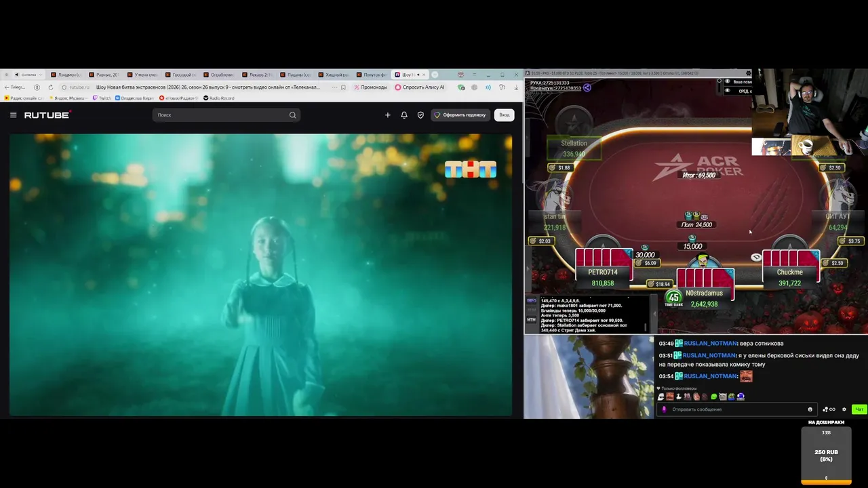Click the RUTUBE logo
This screenshot has height=488, width=868.
[47, 115]
